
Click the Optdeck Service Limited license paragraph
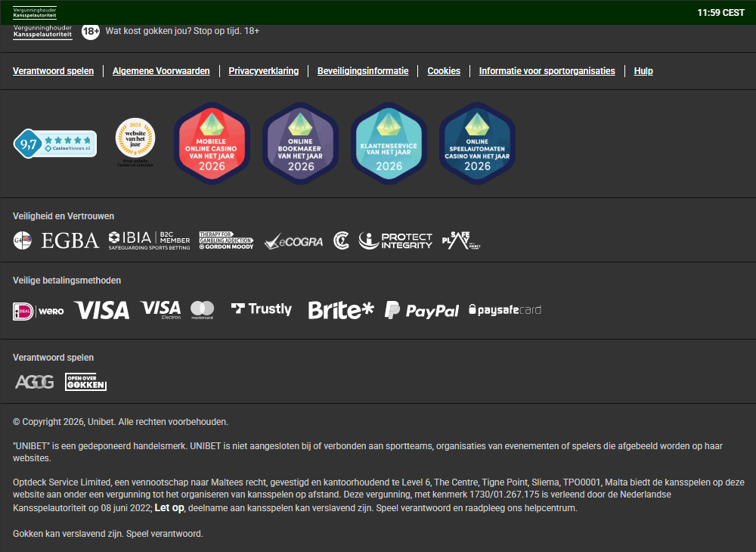point(379,495)
